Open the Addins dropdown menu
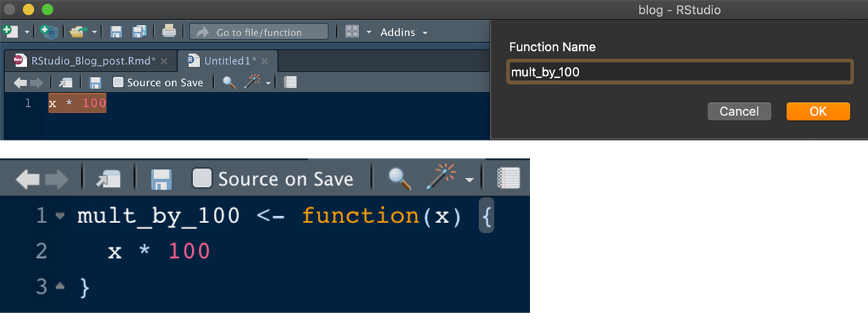 tap(403, 32)
